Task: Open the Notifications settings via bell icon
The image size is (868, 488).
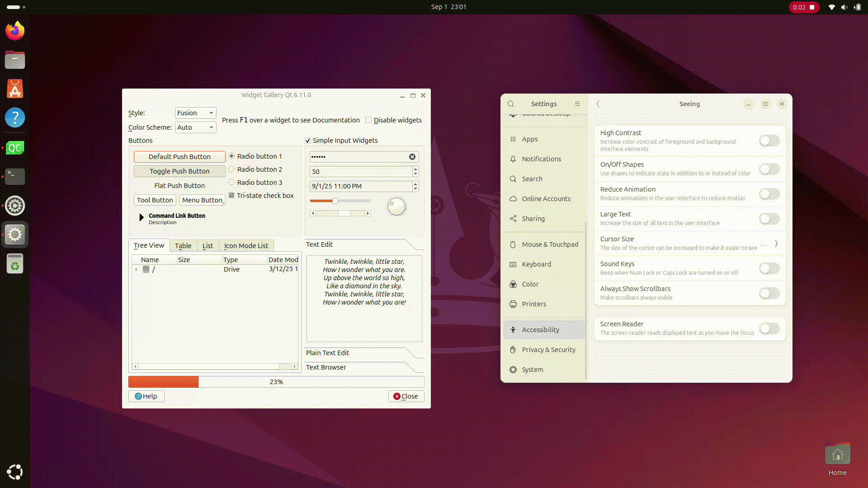Action: tap(513, 159)
